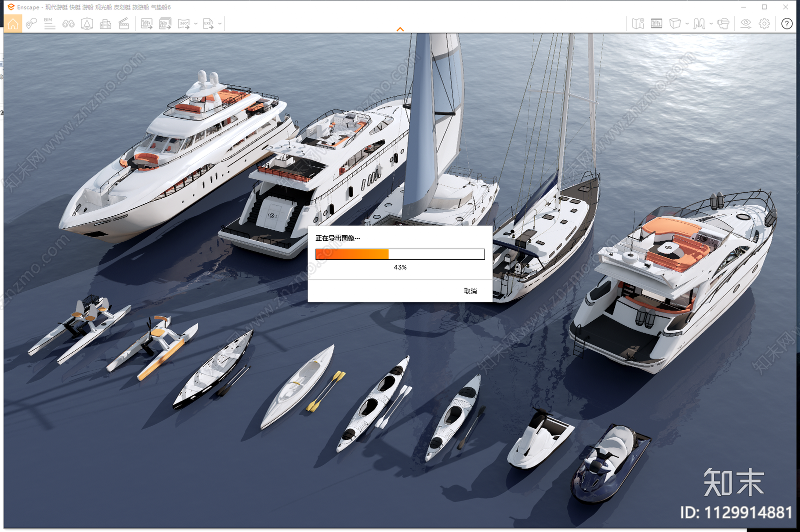Open the Asset Library buildings icon
800x532 pixels.
pyautogui.click(x=105, y=23)
